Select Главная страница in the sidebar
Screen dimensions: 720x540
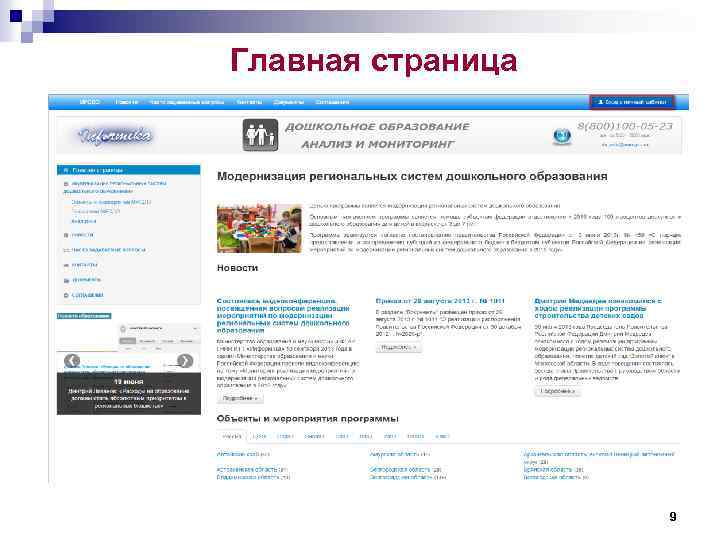[129, 170]
